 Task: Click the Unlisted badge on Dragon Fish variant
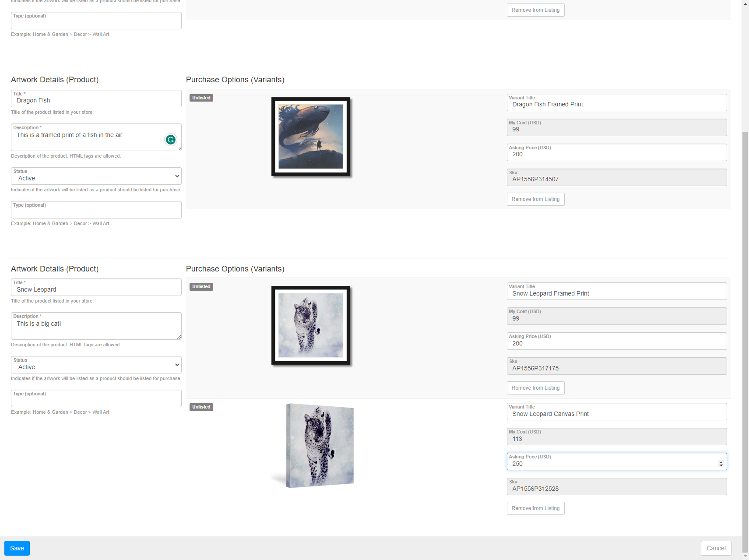click(x=201, y=98)
